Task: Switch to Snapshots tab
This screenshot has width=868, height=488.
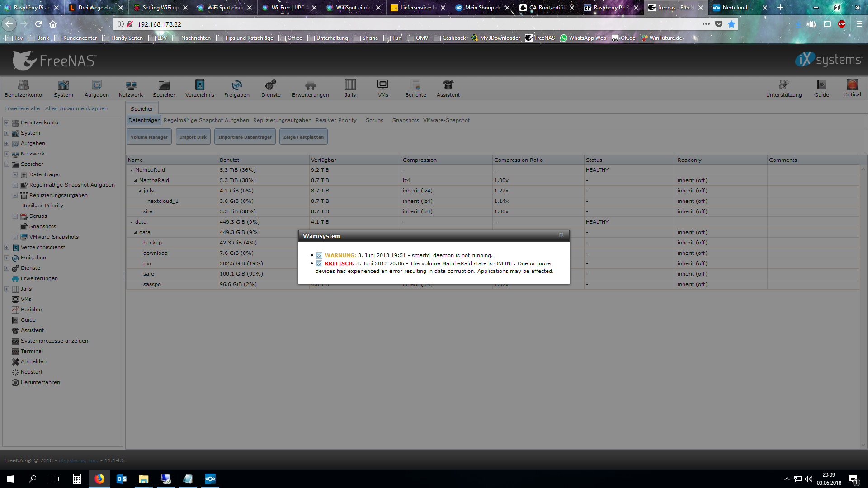Action: (406, 120)
